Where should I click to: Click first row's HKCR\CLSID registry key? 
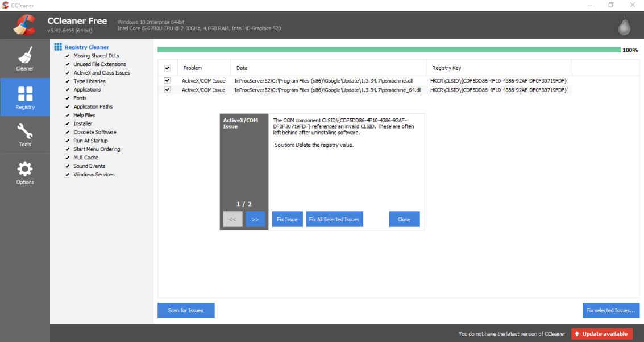click(x=498, y=81)
